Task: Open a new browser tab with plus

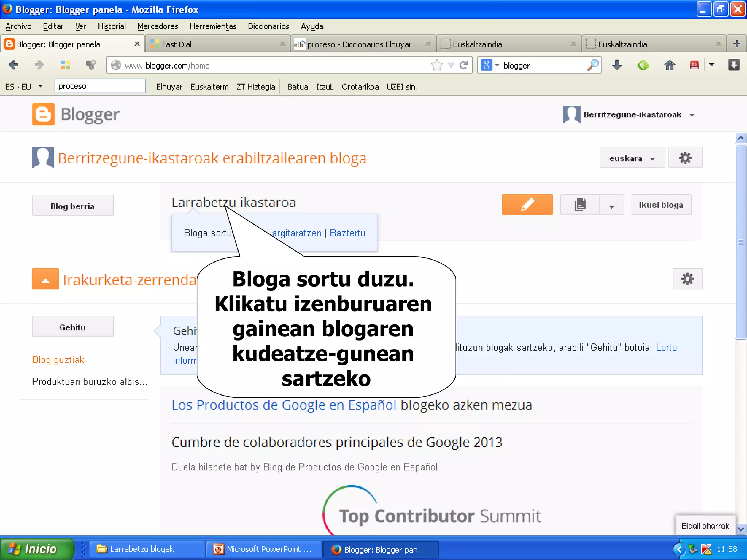Action: pos(736,44)
